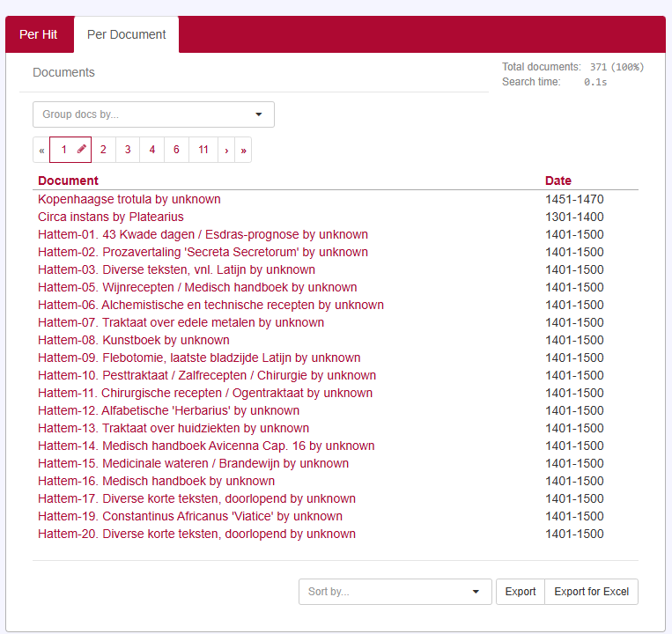Open Hattem-17. Diverse korte teksten, doorlopend

[x=196, y=498]
